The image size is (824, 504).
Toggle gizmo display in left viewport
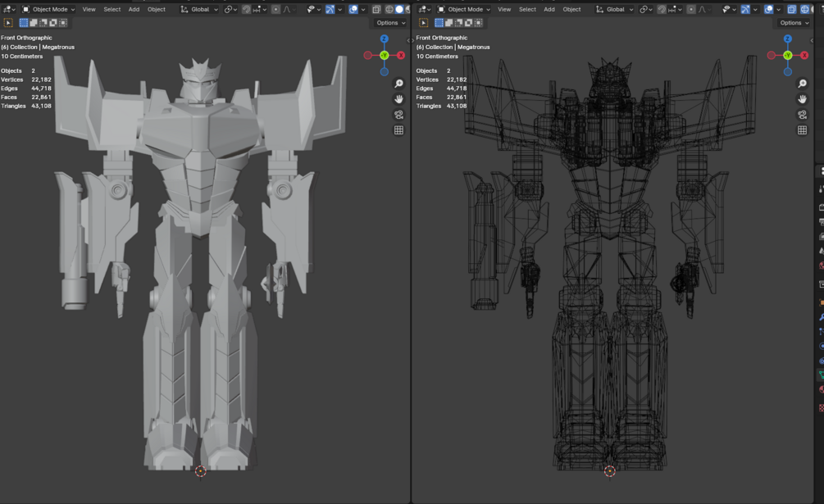pyautogui.click(x=330, y=10)
